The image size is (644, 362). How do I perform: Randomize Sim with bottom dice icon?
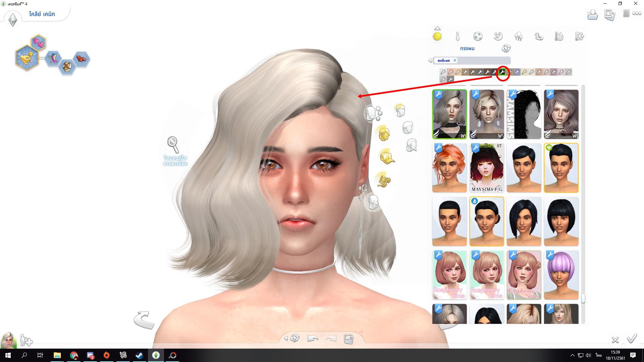(295, 338)
